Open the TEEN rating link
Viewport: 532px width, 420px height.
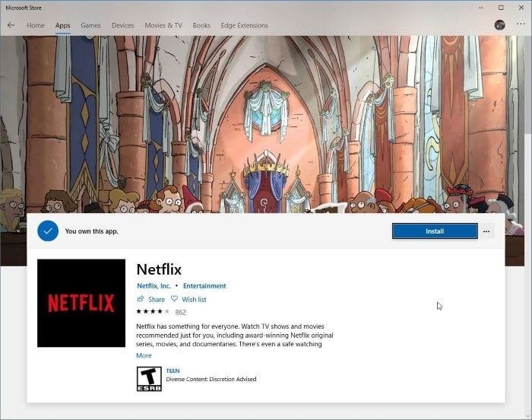click(173, 371)
